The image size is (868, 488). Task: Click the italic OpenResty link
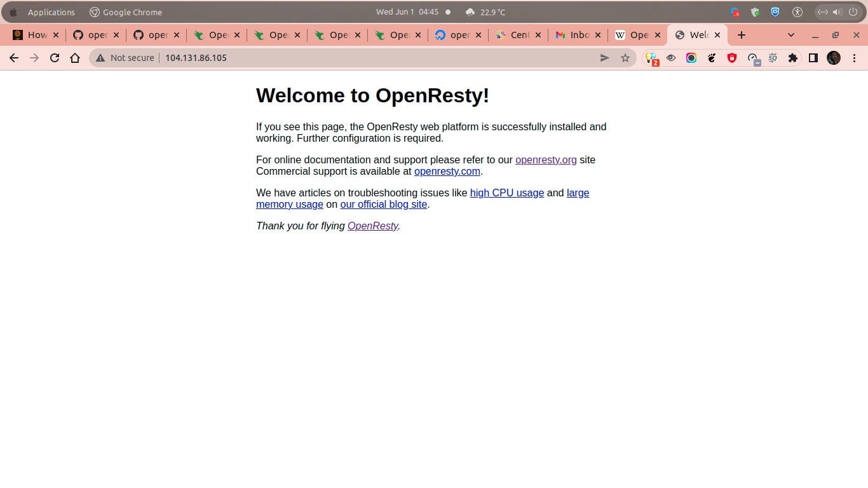click(x=373, y=226)
